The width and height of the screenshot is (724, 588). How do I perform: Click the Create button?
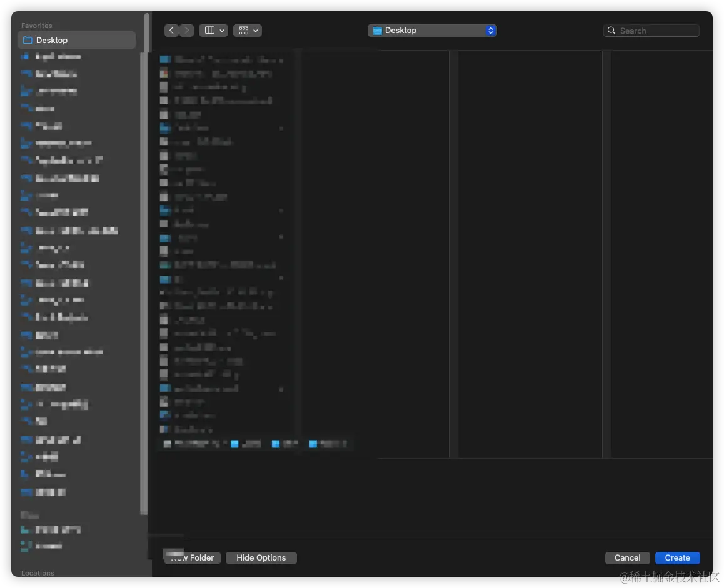click(677, 557)
